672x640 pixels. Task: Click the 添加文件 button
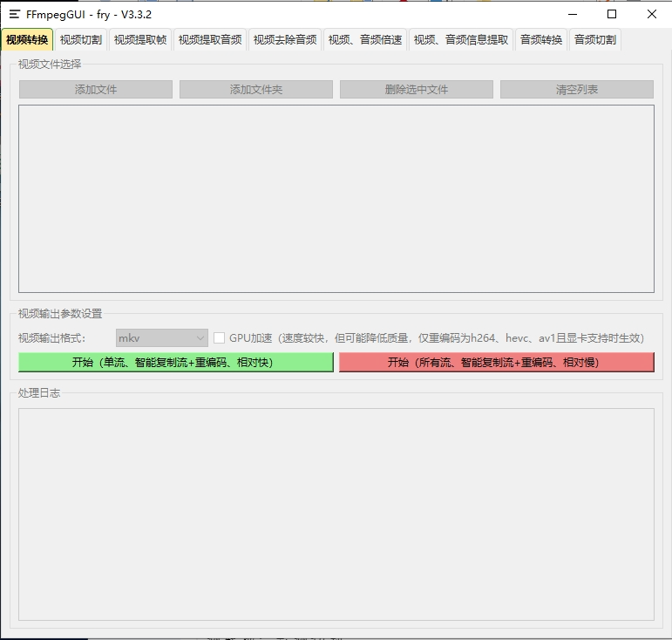96,89
